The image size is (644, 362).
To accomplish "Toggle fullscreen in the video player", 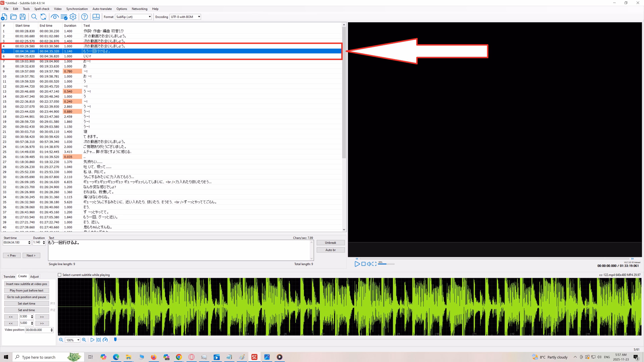I will click(374, 264).
